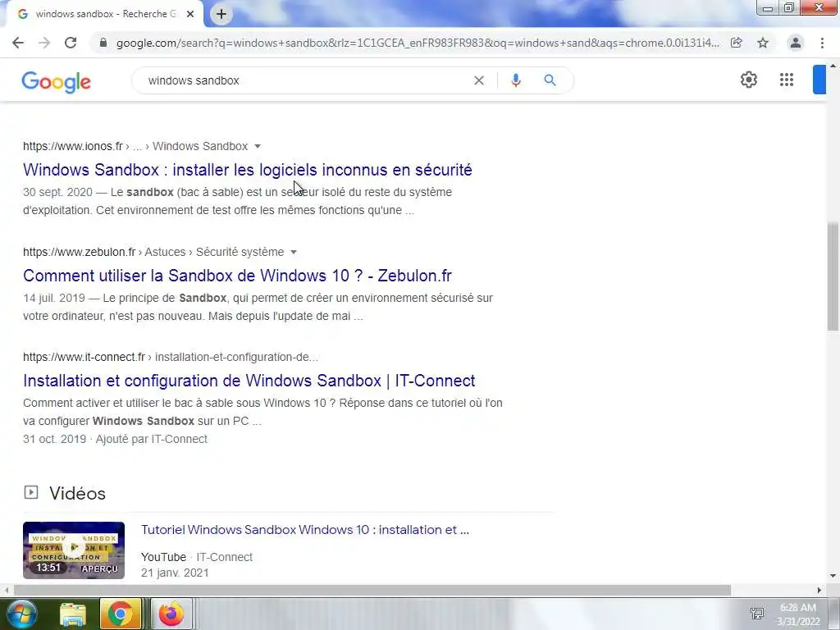The width and height of the screenshot is (840, 630).
Task: Switch to Chrome in the taskbar
Action: click(x=121, y=614)
